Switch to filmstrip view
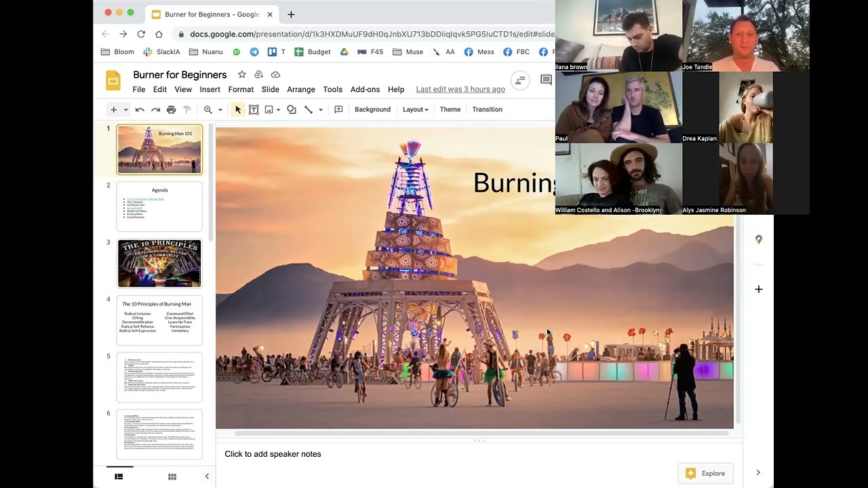Viewport: 868px width, 488px height. pyautogui.click(x=119, y=476)
